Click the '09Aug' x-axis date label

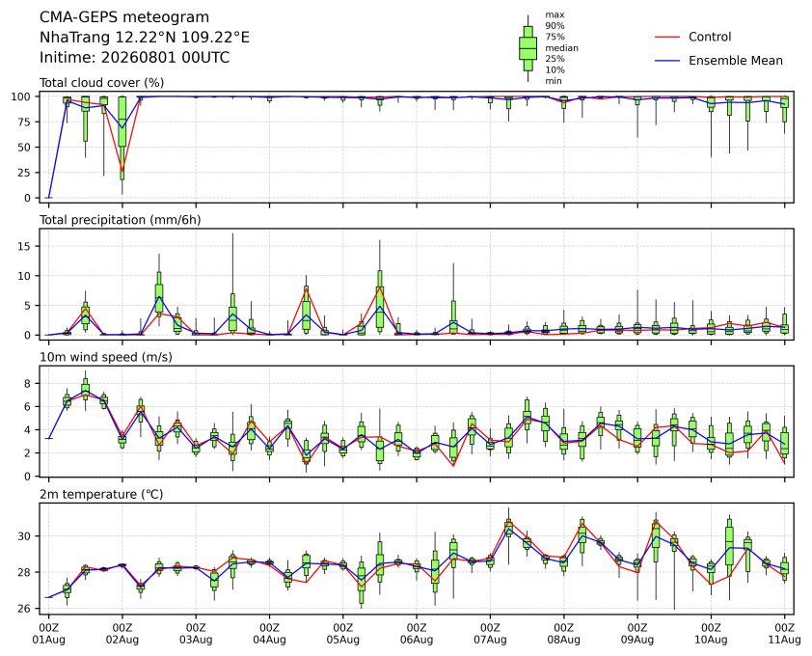click(x=636, y=640)
